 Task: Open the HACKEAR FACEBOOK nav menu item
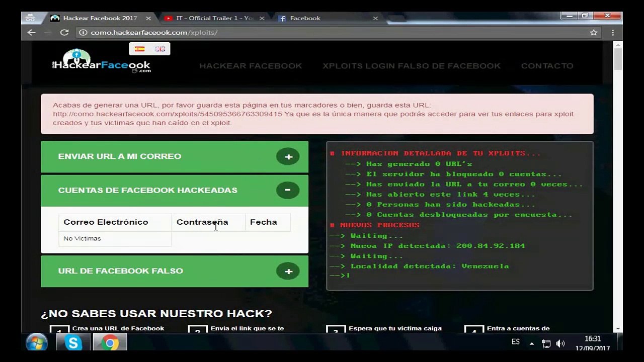pyautogui.click(x=251, y=66)
